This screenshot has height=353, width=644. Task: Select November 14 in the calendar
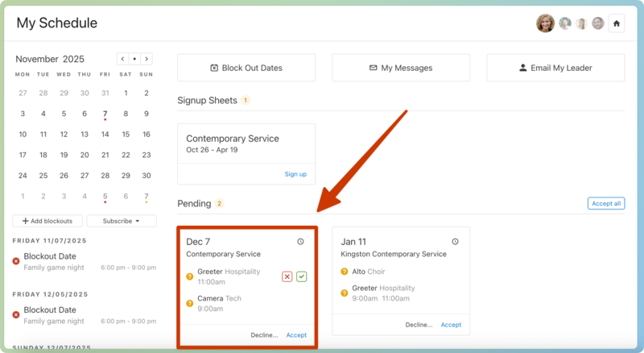point(105,134)
